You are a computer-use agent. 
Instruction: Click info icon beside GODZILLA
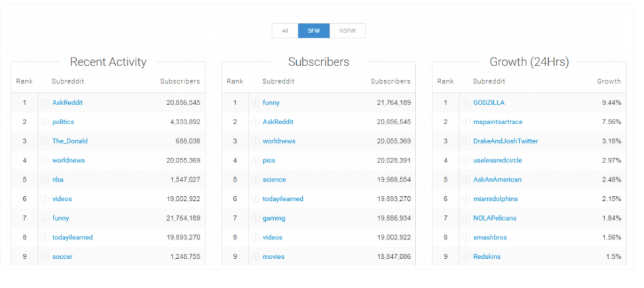pyautogui.click(x=465, y=102)
